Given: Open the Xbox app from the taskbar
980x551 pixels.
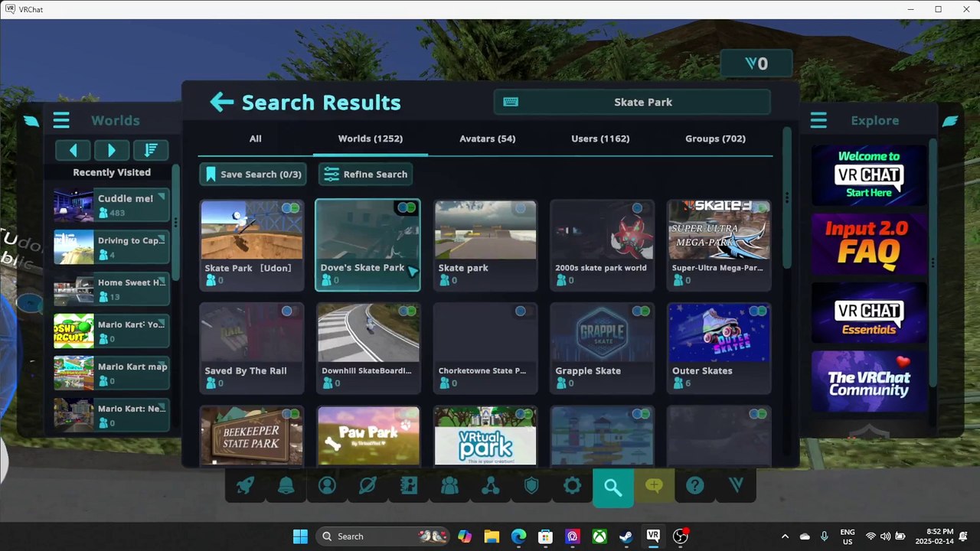Looking at the screenshot, I should pyautogui.click(x=599, y=536).
